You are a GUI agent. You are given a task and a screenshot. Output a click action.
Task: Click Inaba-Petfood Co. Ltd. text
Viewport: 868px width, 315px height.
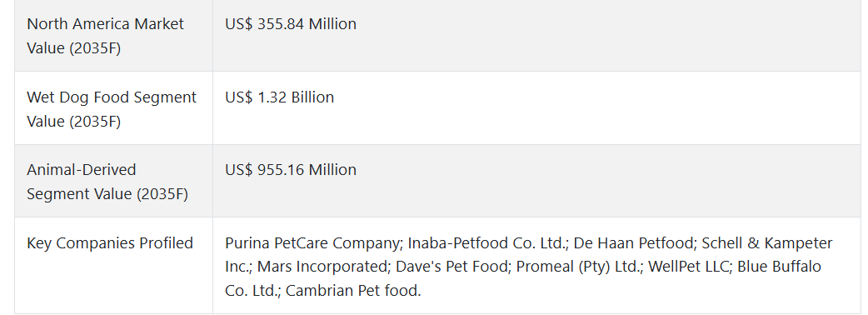(487, 243)
